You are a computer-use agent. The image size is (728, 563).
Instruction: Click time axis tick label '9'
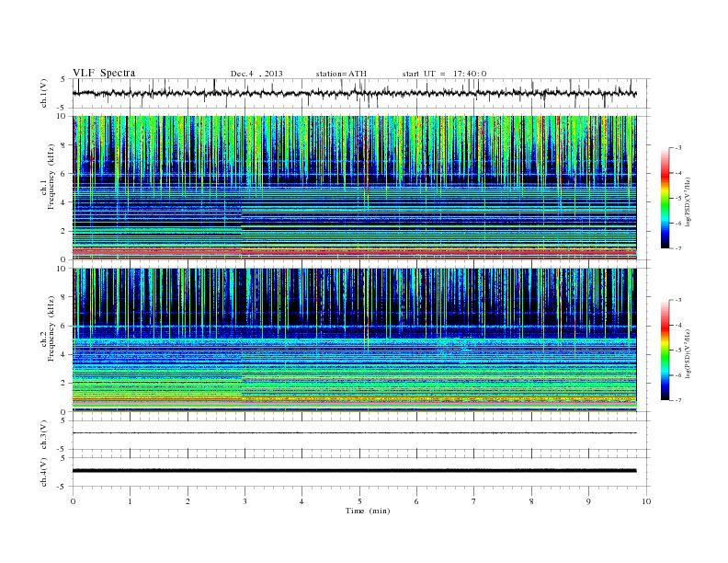pyautogui.click(x=588, y=501)
